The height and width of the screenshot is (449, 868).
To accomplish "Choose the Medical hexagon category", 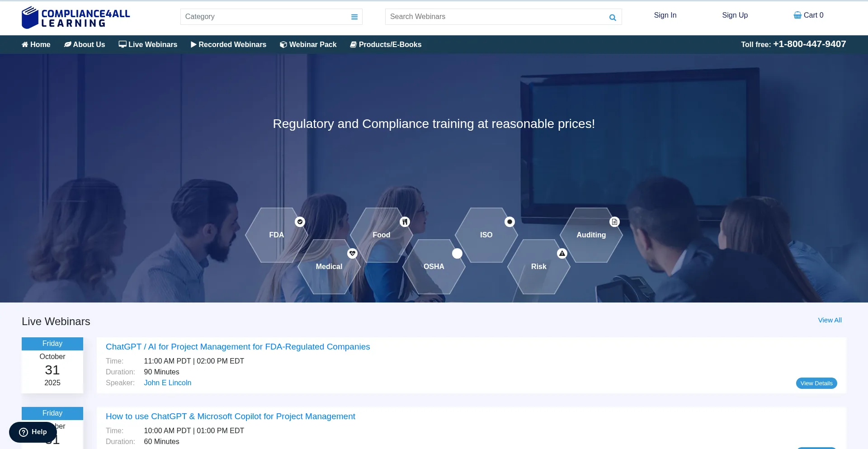I will [329, 267].
